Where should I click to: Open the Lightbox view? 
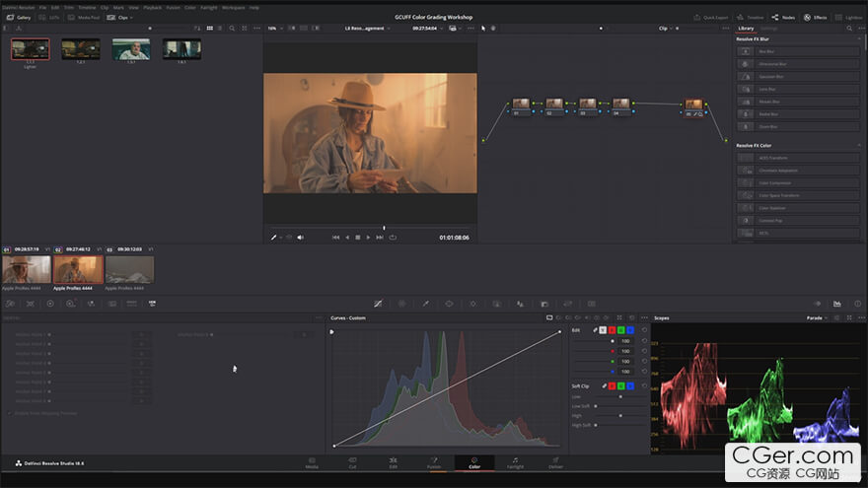pos(848,18)
